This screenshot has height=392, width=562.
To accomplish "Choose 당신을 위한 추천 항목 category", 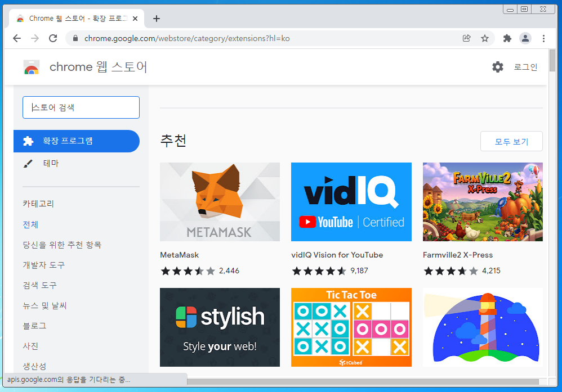I will click(x=62, y=245).
